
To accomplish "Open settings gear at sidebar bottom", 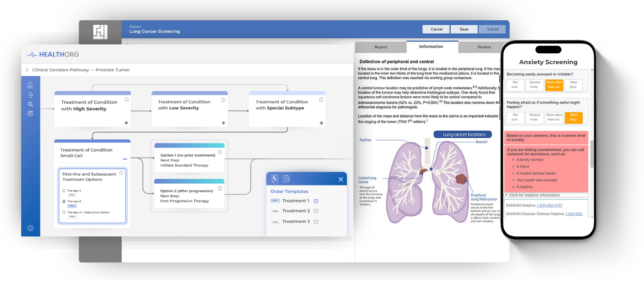I will (x=30, y=228).
